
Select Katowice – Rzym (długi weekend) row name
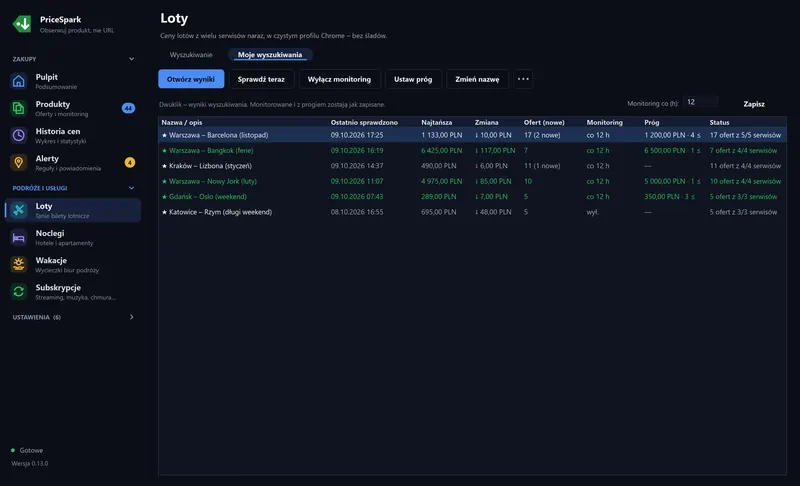[220, 212]
